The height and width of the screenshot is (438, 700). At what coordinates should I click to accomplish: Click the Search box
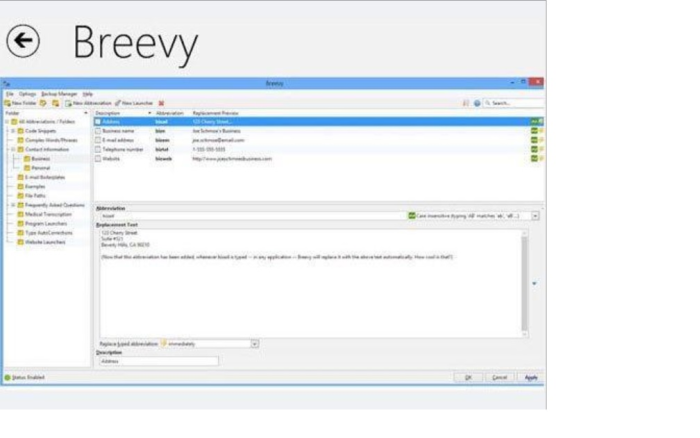(x=514, y=103)
